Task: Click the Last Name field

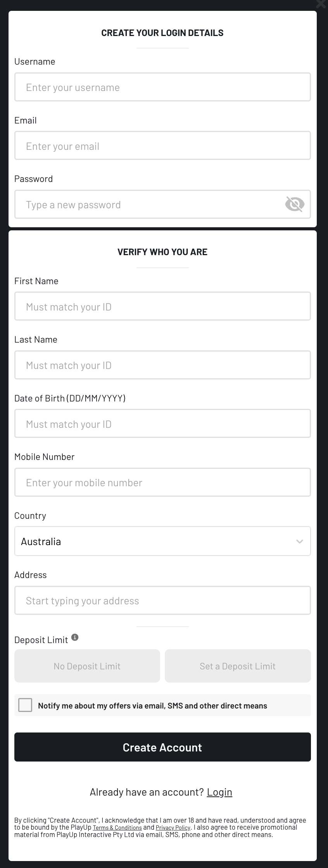Action: (x=162, y=365)
